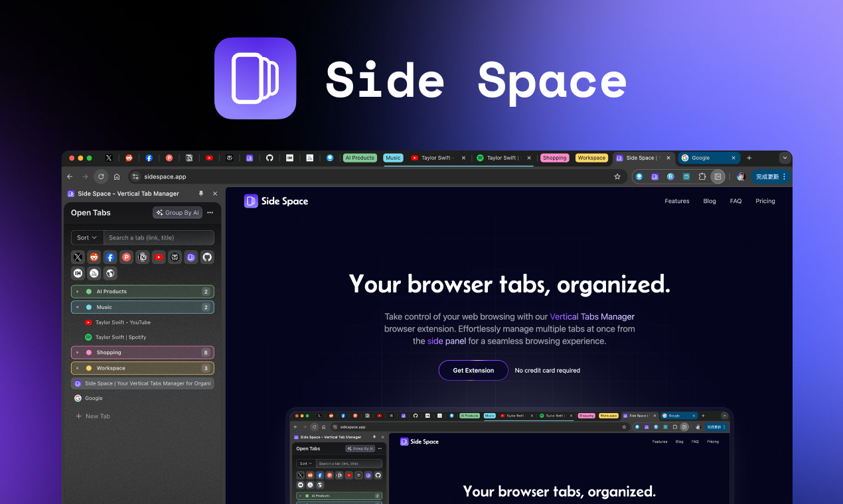Open the Sort dropdown

coord(87,237)
